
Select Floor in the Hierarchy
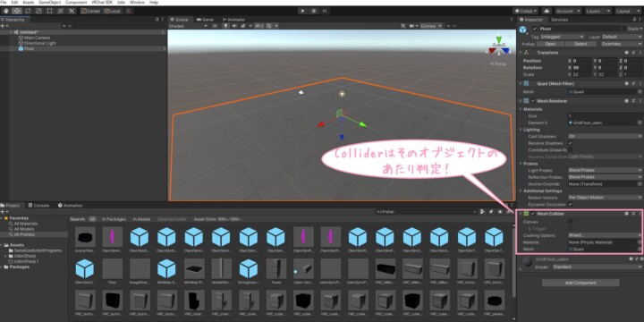pyautogui.click(x=30, y=48)
